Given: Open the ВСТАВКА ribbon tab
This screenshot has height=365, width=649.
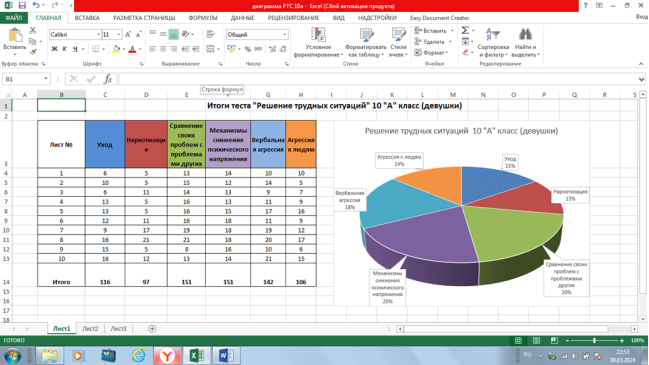Looking at the screenshot, I should click(x=87, y=18).
